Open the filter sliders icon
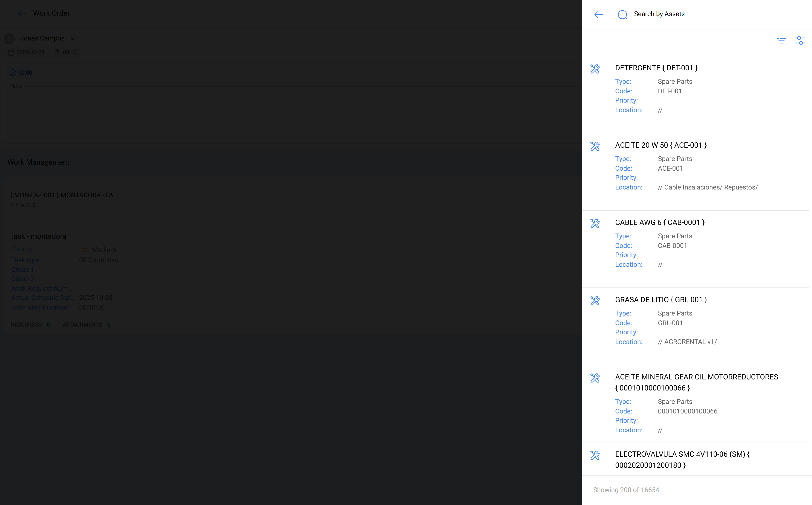The width and height of the screenshot is (812, 505). pyautogui.click(x=800, y=41)
